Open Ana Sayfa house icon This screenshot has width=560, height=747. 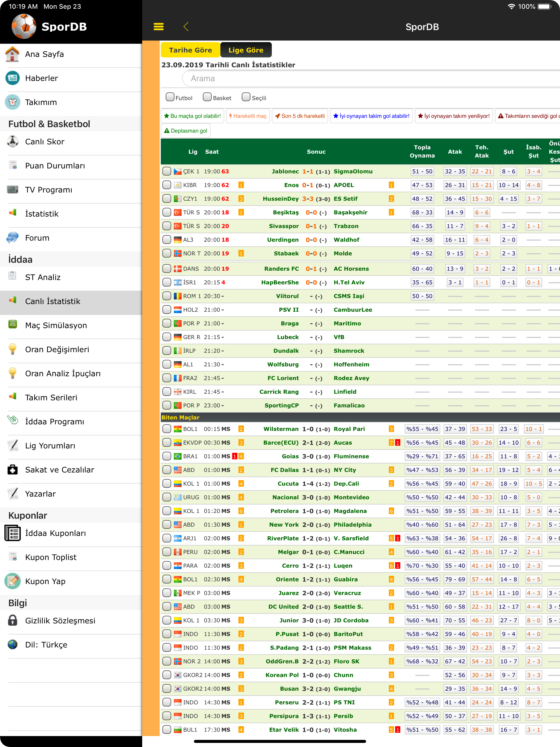[13, 54]
